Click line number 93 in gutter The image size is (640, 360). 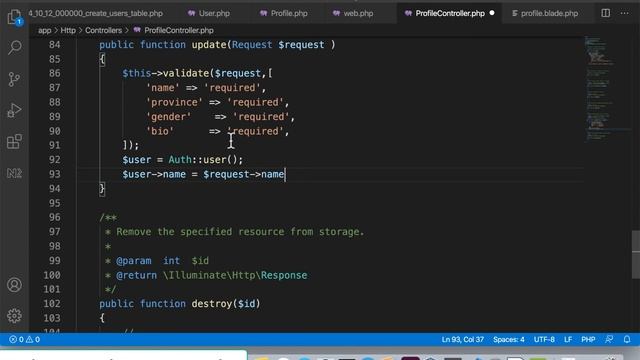[x=55, y=174]
